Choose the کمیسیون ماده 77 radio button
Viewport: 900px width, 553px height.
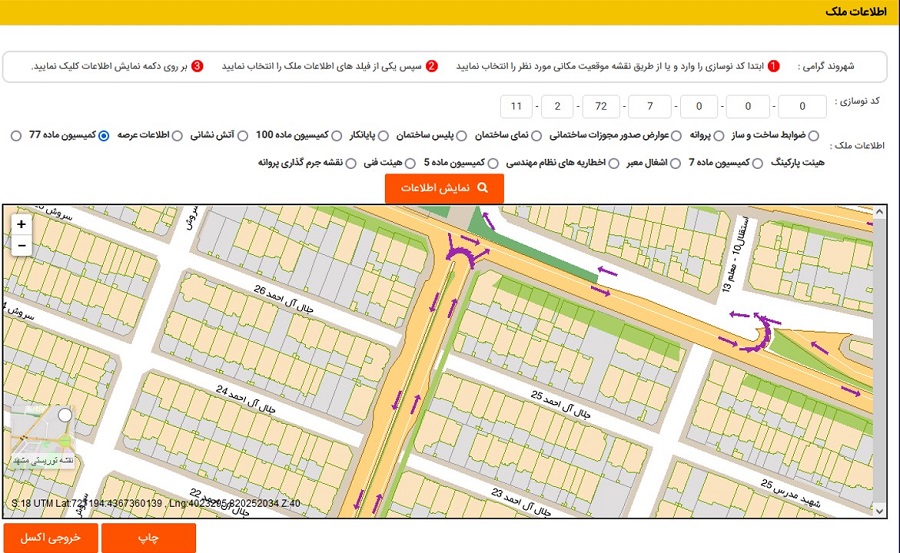pos(16,135)
